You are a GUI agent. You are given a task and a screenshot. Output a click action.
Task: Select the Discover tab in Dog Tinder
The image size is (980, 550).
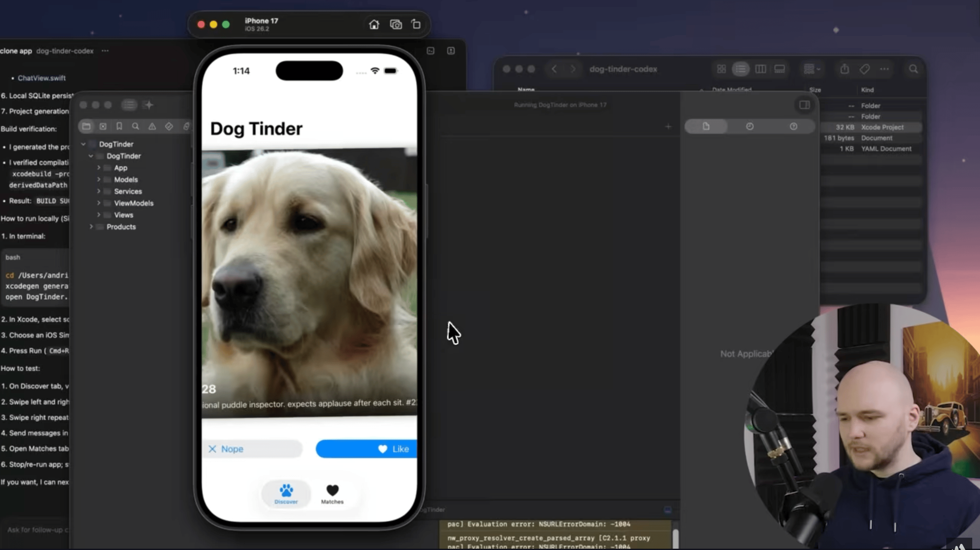click(286, 494)
